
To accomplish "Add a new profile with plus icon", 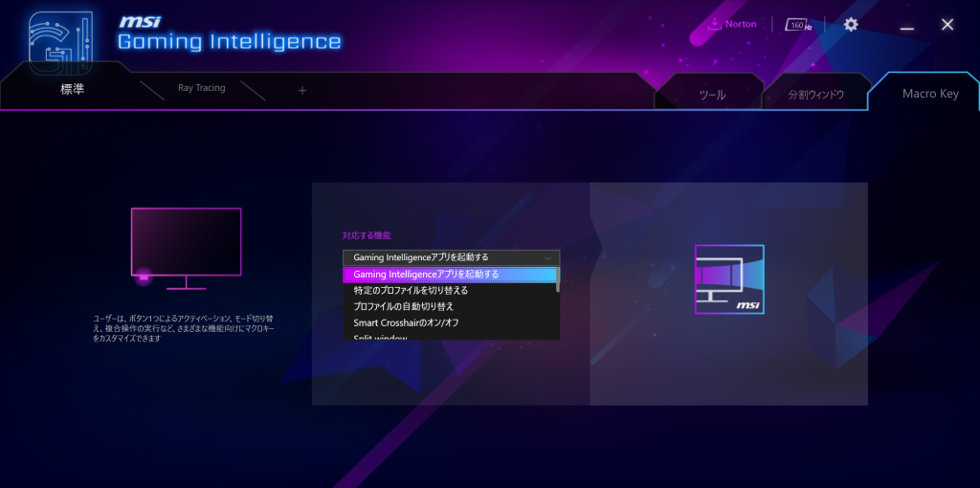I will click(x=302, y=91).
